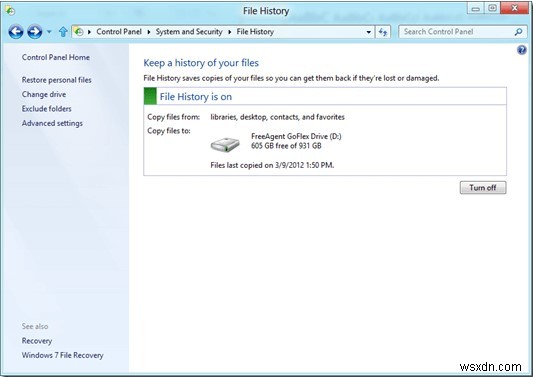Click the File History window title icon
This screenshot has width=533, height=377.
point(10,11)
